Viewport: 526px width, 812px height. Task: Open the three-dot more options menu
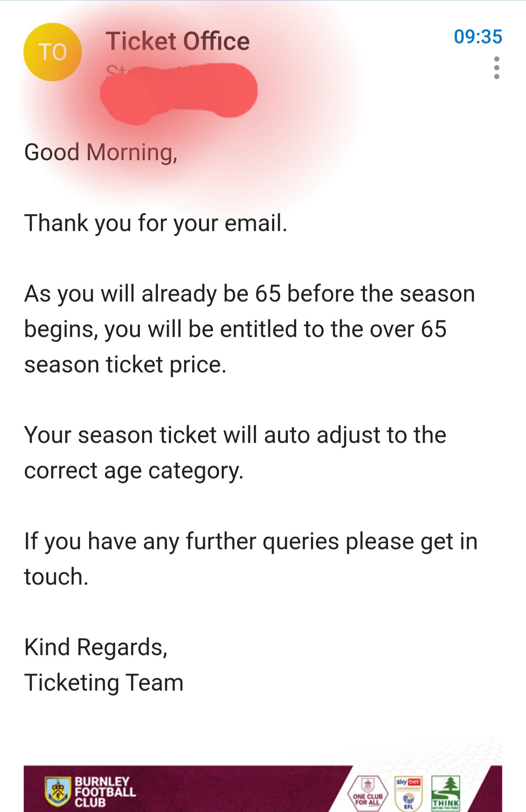pos(496,68)
